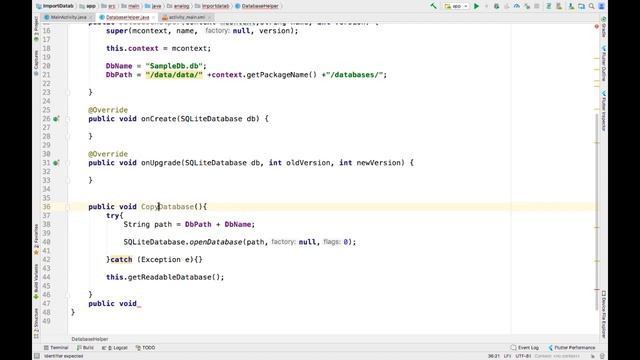
Task: Click the Sync Project with Gradle icon
Action: [x=549, y=6]
